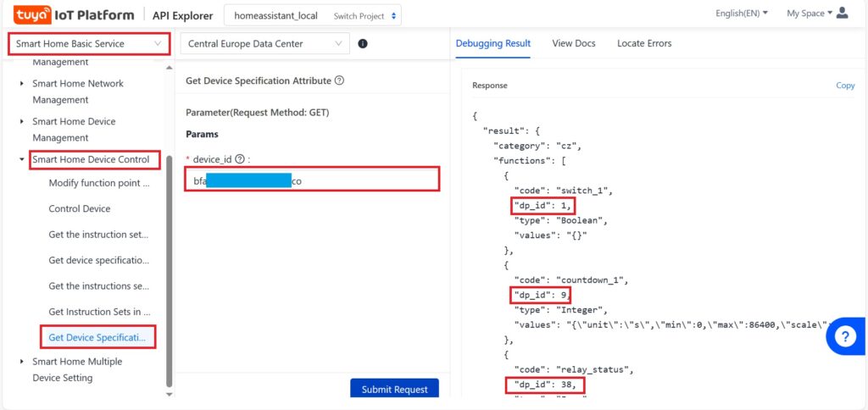Click the Tuya IoT Platform logo
Image resolution: width=868 pixels, height=410 pixels.
tap(74, 15)
